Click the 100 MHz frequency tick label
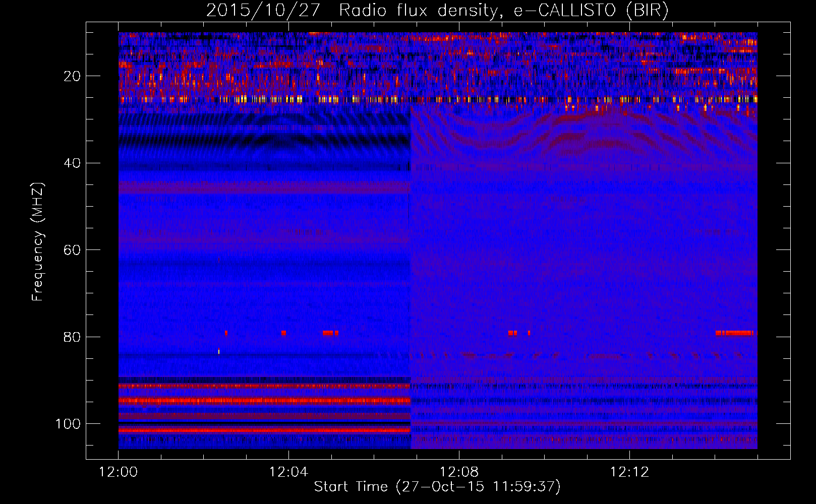Image resolution: width=816 pixels, height=504 pixels. point(68,424)
